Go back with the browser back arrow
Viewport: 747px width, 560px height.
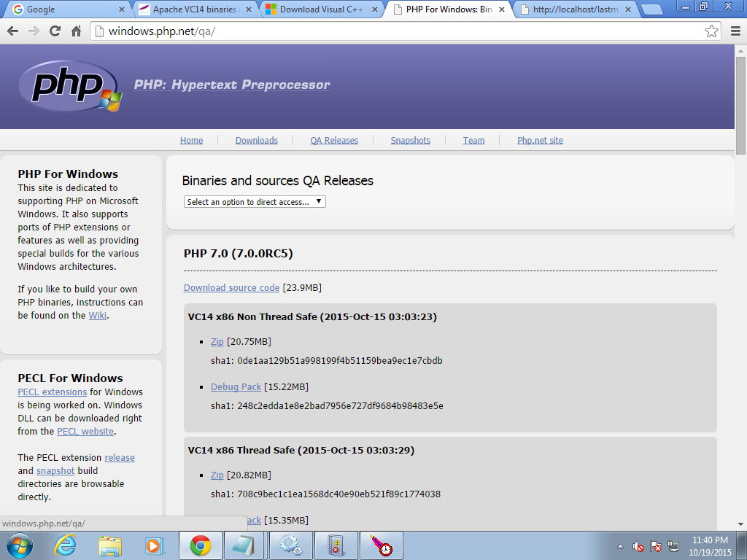click(x=13, y=31)
